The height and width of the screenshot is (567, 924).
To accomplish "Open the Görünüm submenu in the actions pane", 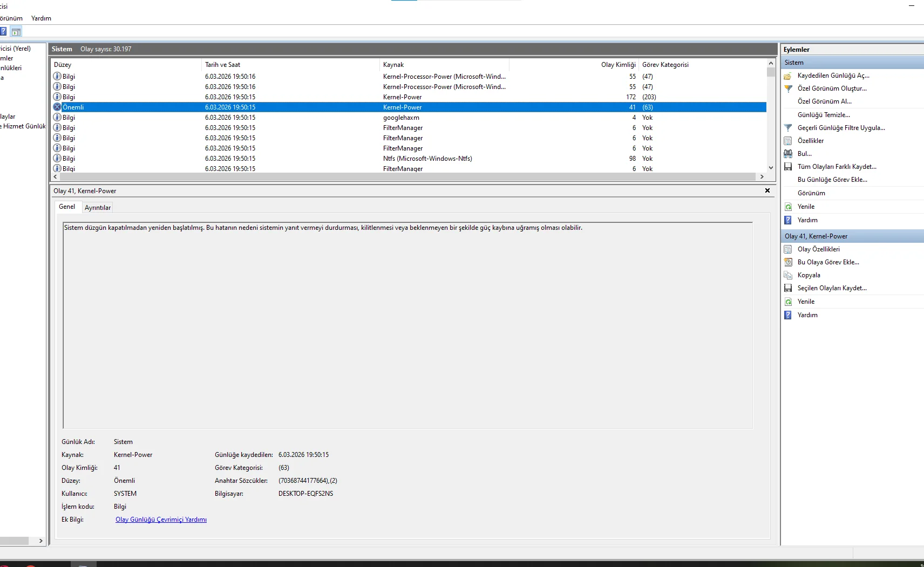I will [811, 193].
